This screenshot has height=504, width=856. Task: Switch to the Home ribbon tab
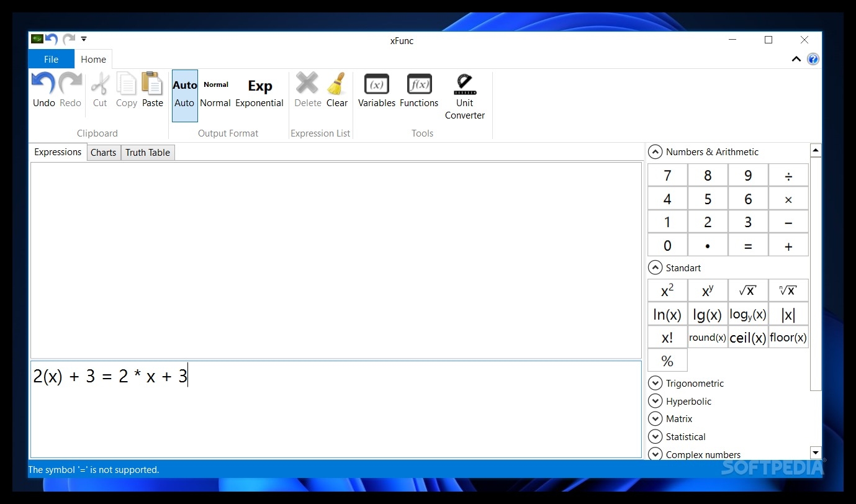93,59
